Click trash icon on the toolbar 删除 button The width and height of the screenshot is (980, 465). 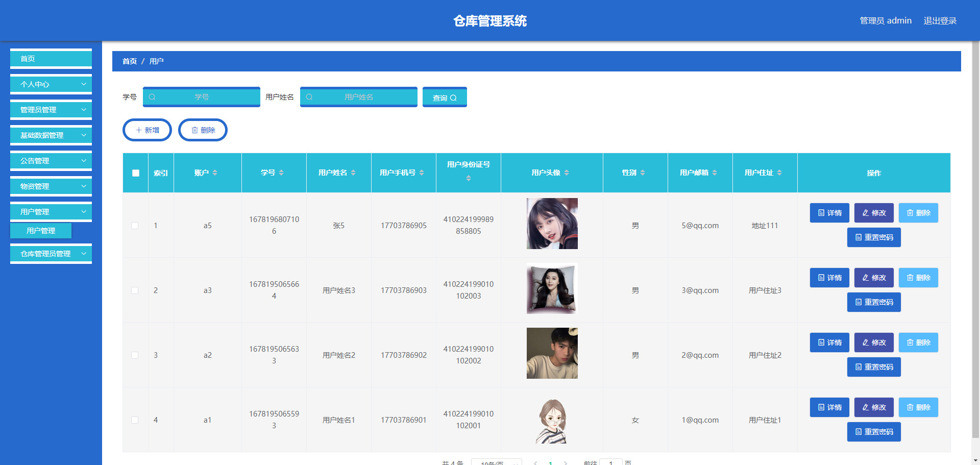(x=194, y=130)
